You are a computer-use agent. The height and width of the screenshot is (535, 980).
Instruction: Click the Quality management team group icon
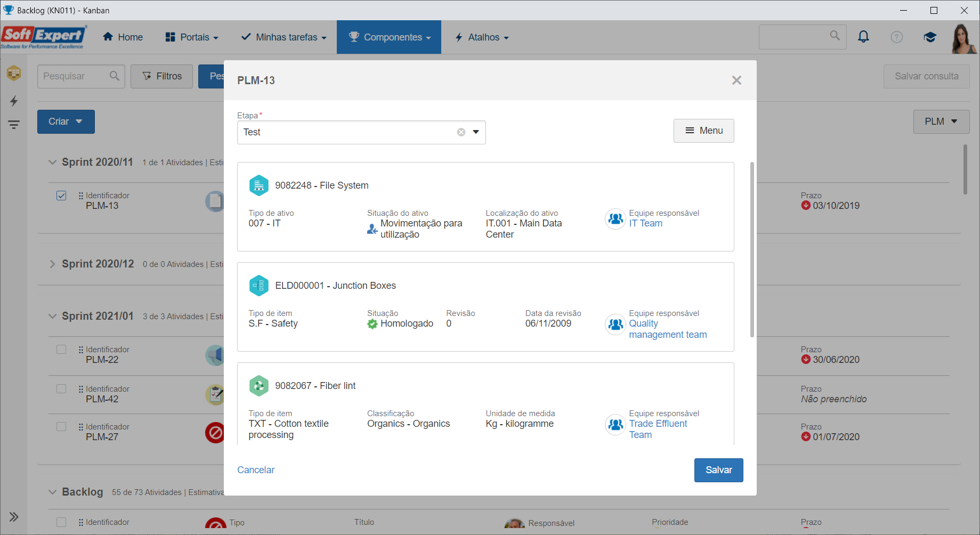pyautogui.click(x=615, y=324)
